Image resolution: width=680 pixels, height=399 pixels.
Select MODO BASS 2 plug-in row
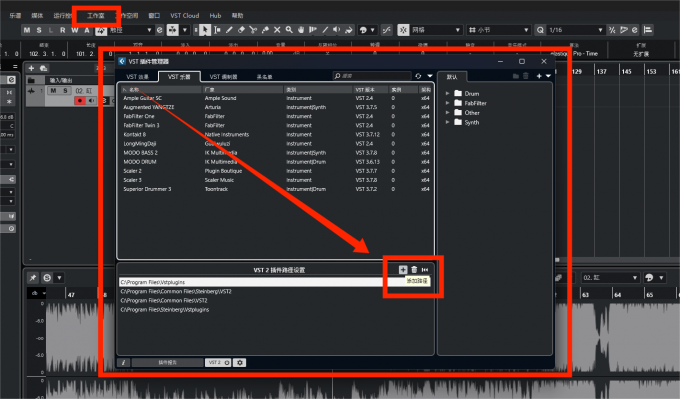[276, 153]
